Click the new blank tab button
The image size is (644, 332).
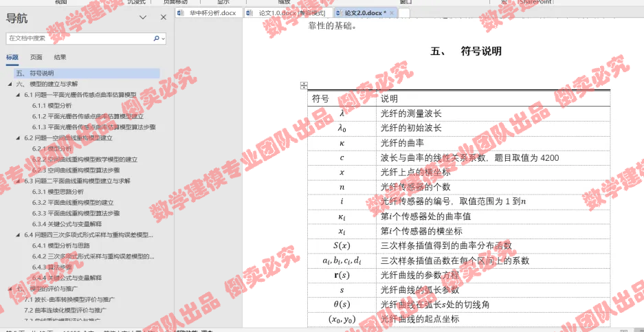405,12
